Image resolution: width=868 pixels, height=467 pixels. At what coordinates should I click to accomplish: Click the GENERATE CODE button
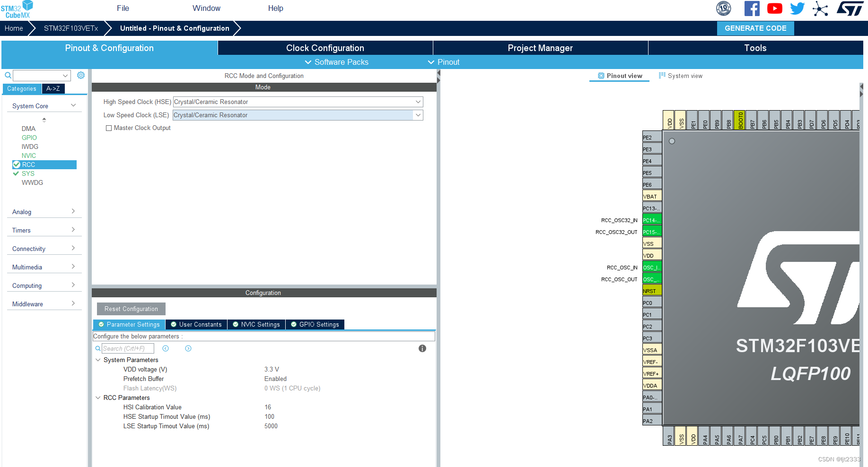755,28
